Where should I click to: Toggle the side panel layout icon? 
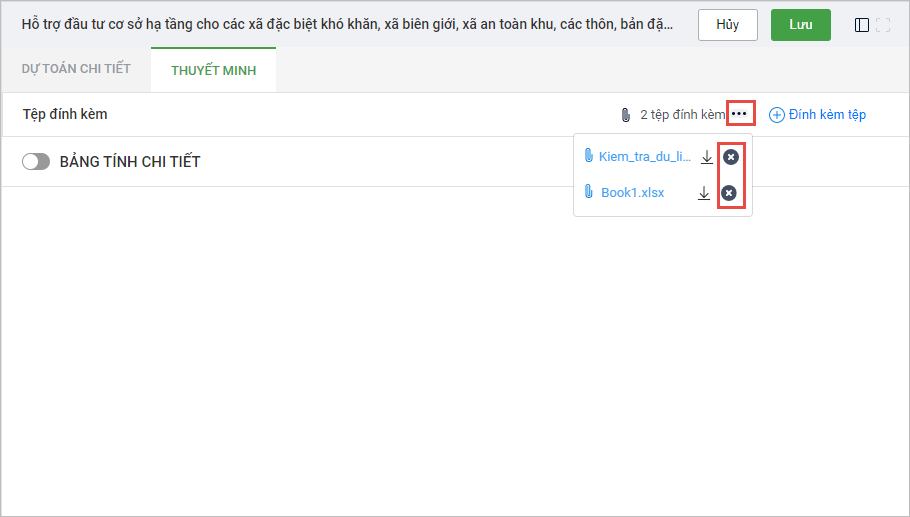pyautogui.click(x=862, y=25)
